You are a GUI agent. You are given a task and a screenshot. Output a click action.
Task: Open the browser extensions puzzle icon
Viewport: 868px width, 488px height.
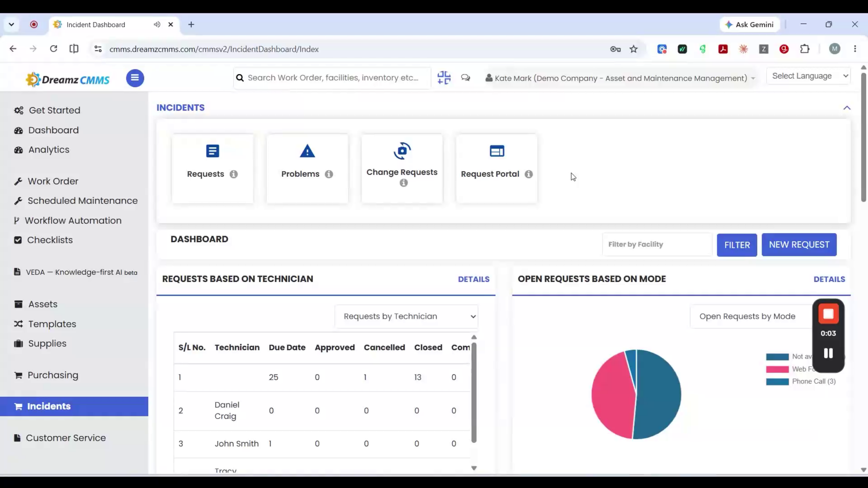point(805,49)
